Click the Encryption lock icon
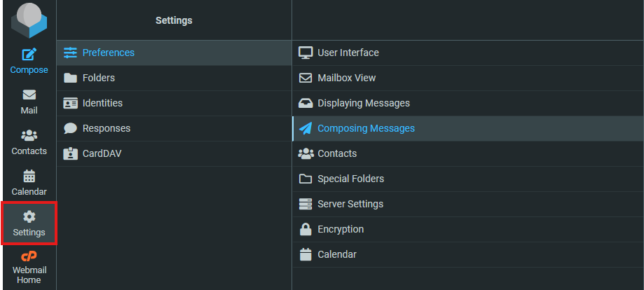The width and height of the screenshot is (644, 290). point(305,229)
